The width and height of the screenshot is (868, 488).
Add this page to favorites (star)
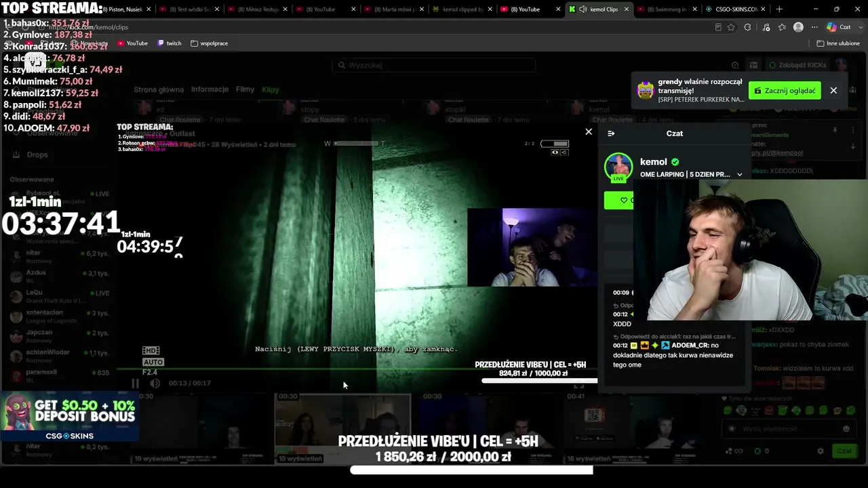click(731, 27)
